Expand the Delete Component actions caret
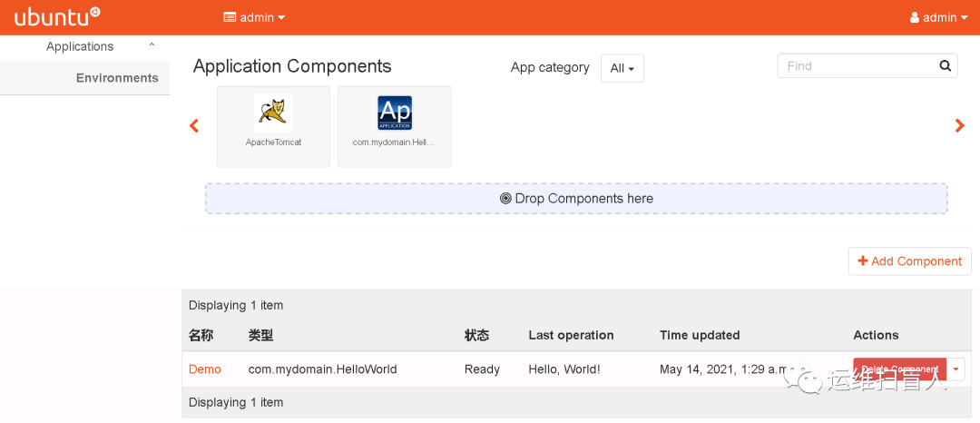980x423 pixels. [x=955, y=369]
